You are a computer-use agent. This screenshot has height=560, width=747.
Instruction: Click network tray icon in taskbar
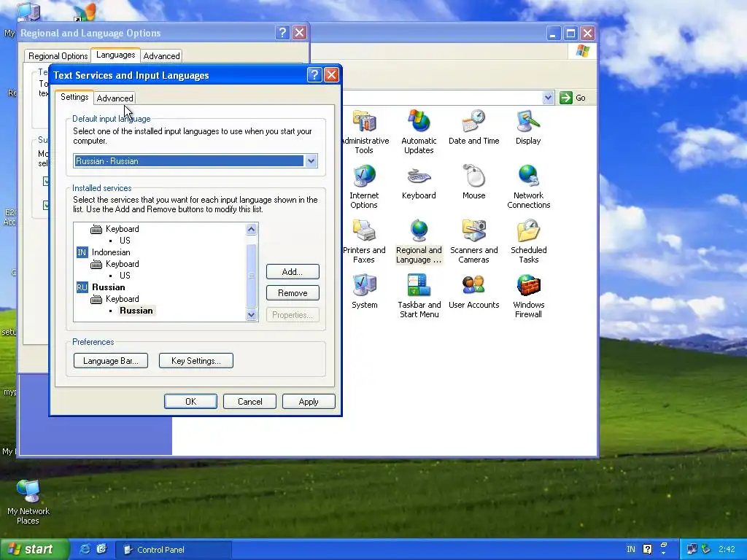coord(692,549)
